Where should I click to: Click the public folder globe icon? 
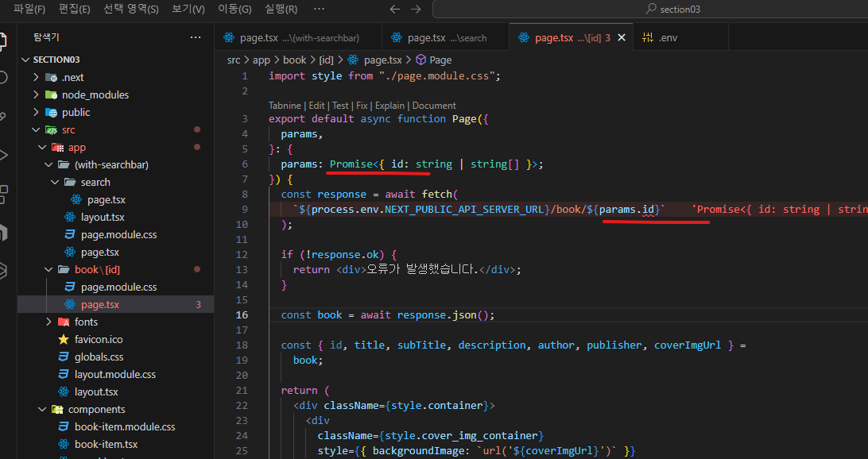(x=51, y=112)
